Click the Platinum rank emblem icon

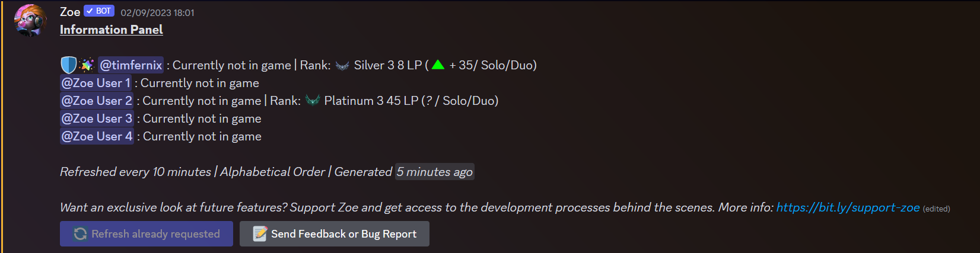pyautogui.click(x=313, y=101)
